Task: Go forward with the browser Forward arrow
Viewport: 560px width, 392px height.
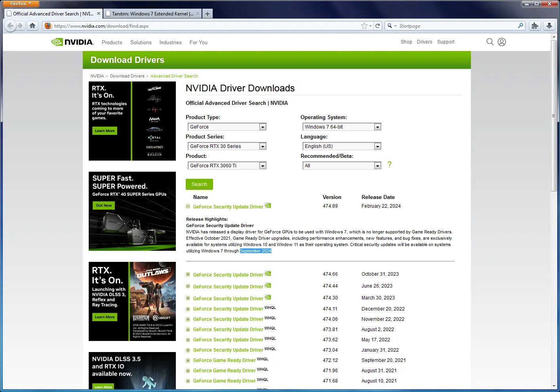Action: (20, 26)
